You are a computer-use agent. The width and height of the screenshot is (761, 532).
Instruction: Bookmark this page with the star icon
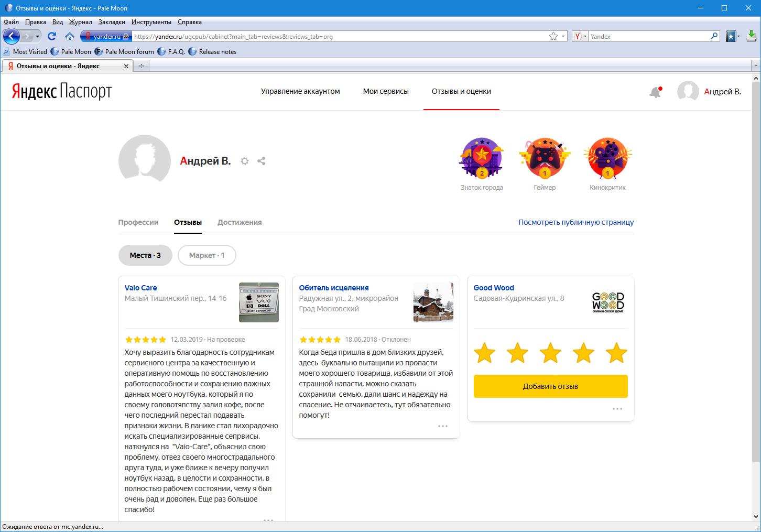pyautogui.click(x=553, y=36)
